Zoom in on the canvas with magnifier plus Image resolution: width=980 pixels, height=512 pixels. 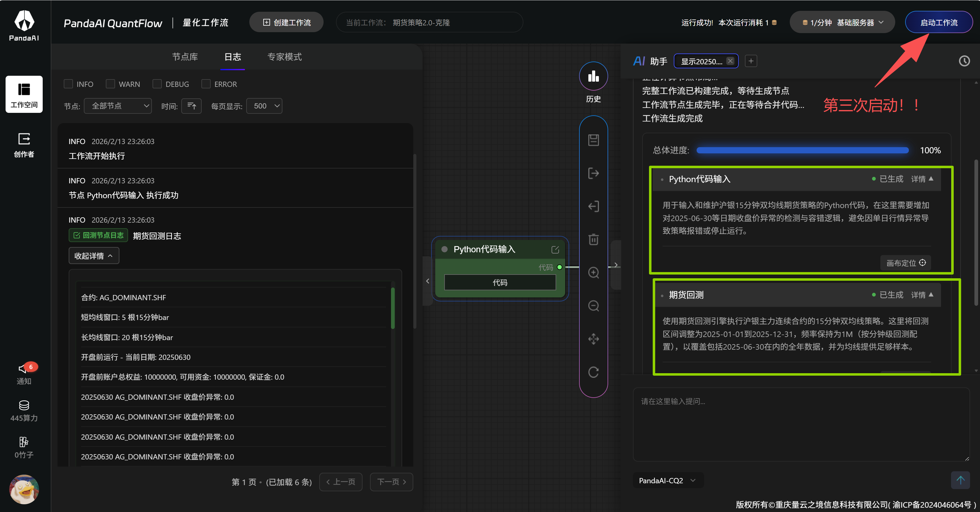[x=594, y=272]
